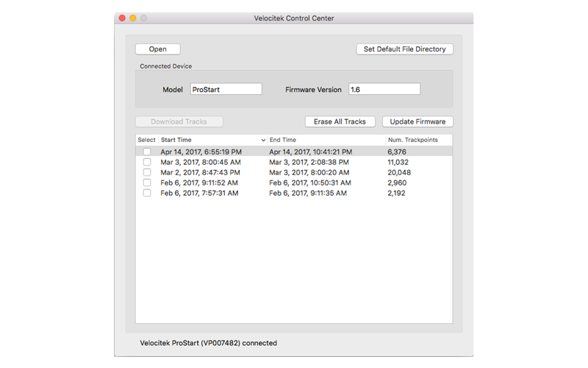This screenshot has height=368, width=588.
Task: Check the Apr 14, 2017 6:55:19 PM track
Action: tap(147, 152)
